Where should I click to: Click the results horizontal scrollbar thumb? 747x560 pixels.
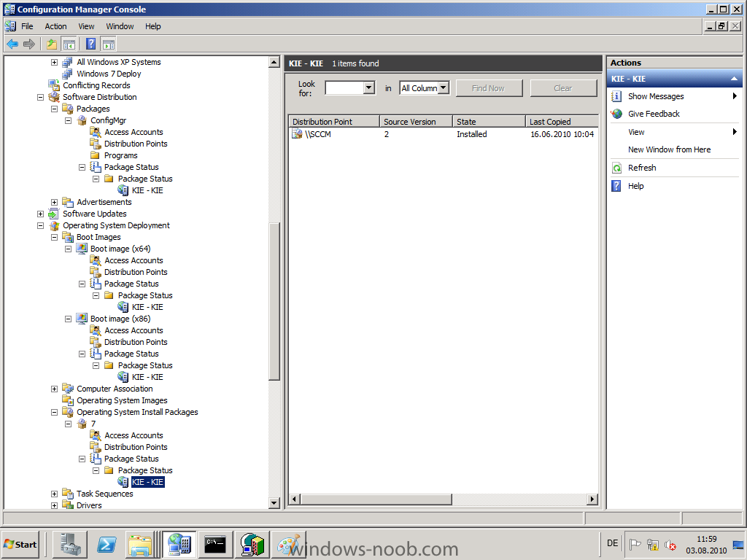[x=376, y=499]
